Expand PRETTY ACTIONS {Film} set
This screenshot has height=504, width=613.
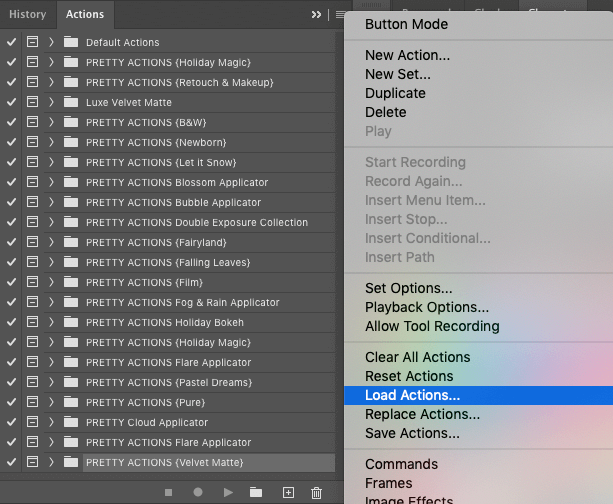coord(51,282)
